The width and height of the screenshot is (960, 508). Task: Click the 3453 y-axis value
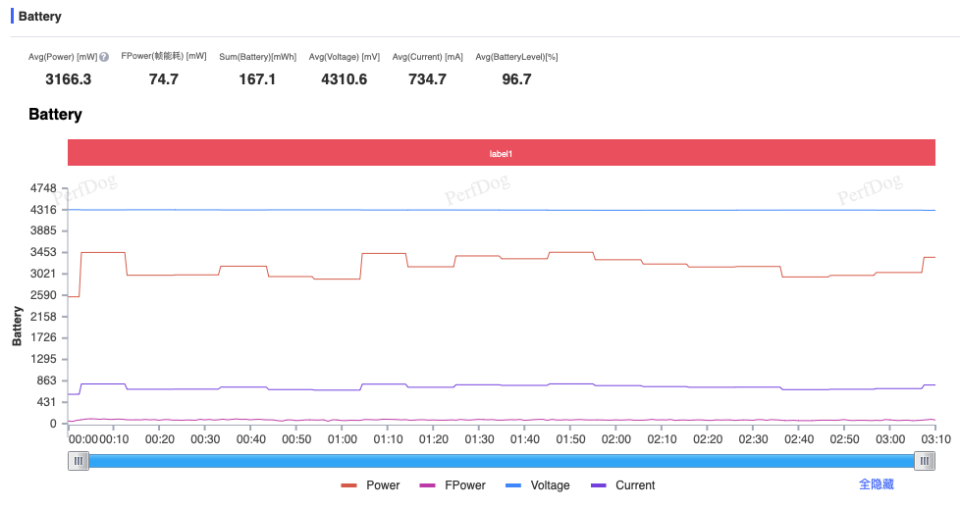click(x=43, y=252)
